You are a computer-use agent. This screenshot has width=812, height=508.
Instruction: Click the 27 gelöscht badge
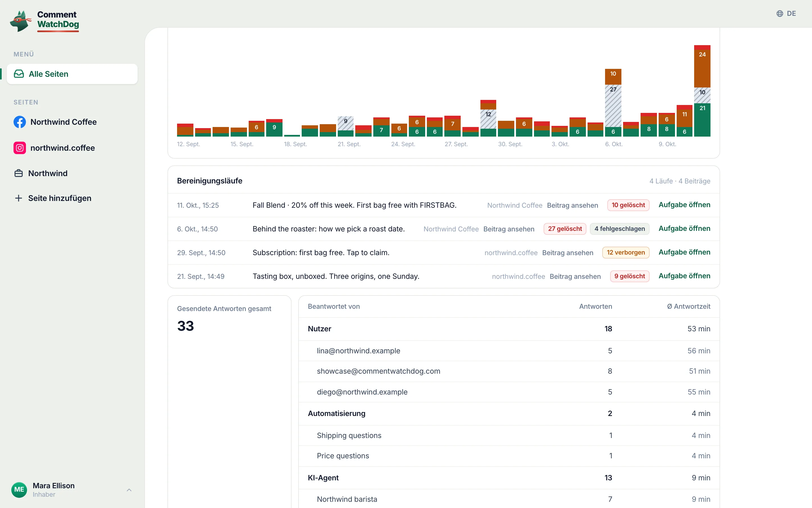[565, 229]
